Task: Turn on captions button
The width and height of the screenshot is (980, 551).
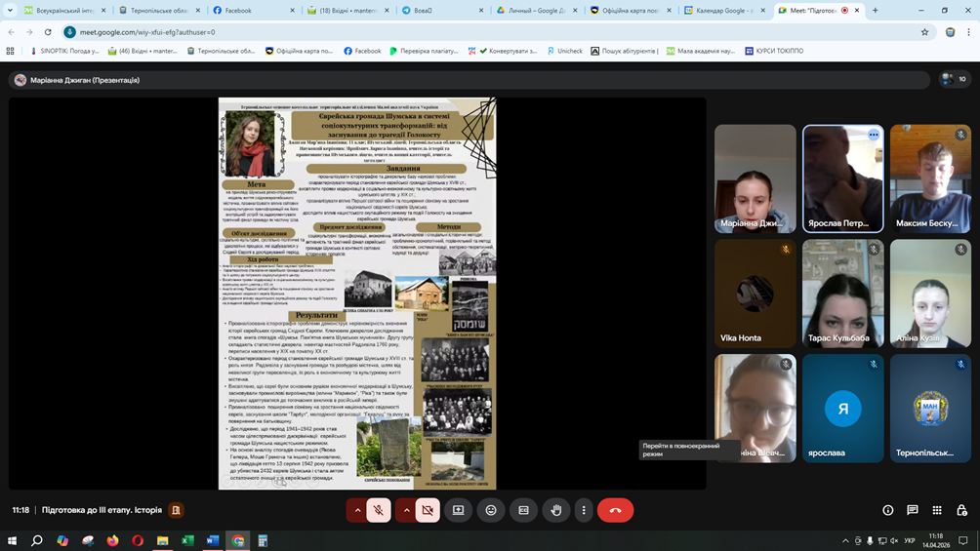Action: pos(524,510)
